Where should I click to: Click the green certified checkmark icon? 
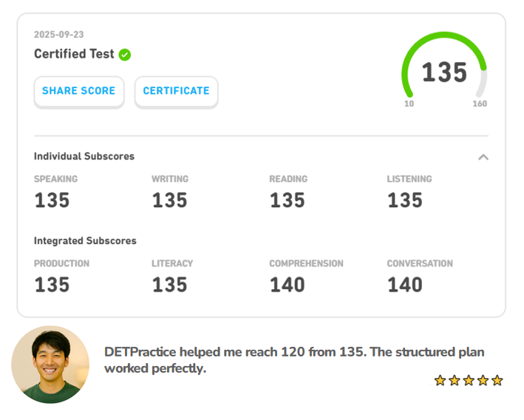coord(125,54)
